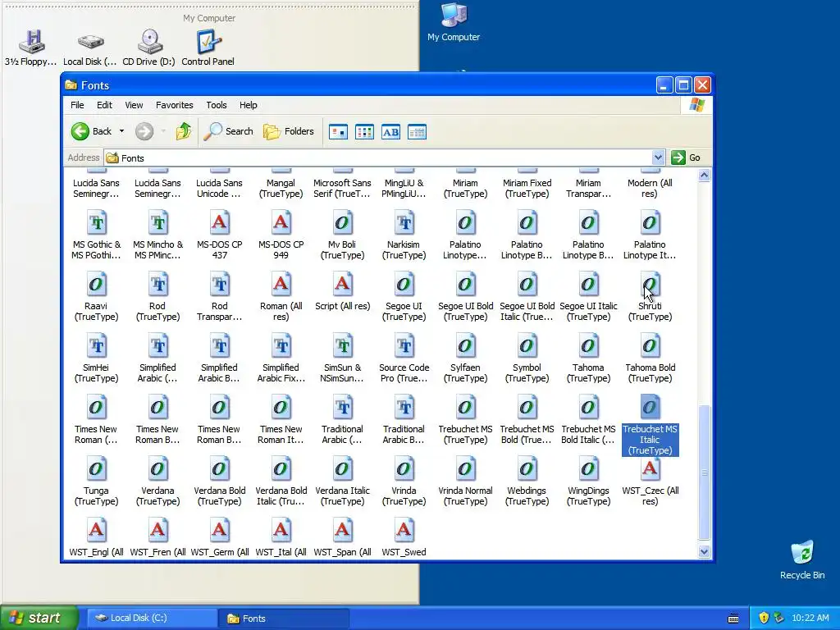Click the on-screen keyboard tray icon
Image resolution: width=840 pixels, height=630 pixels.
click(733, 618)
